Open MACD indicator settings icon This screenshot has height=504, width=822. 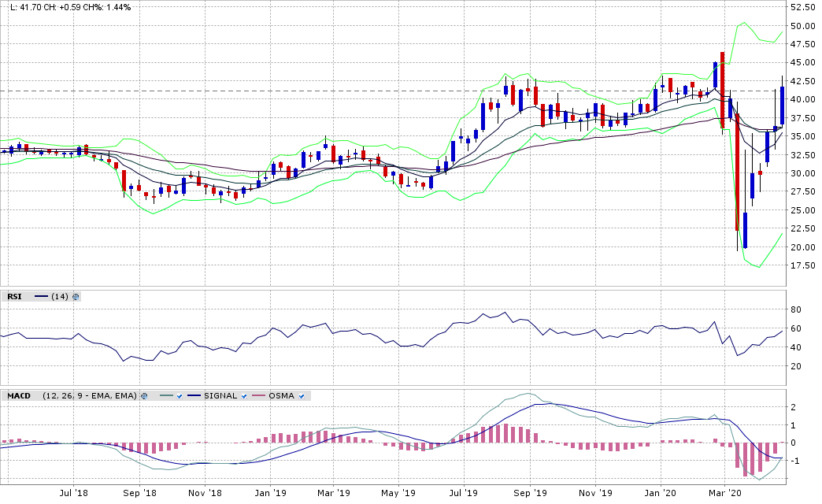coord(144,395)
